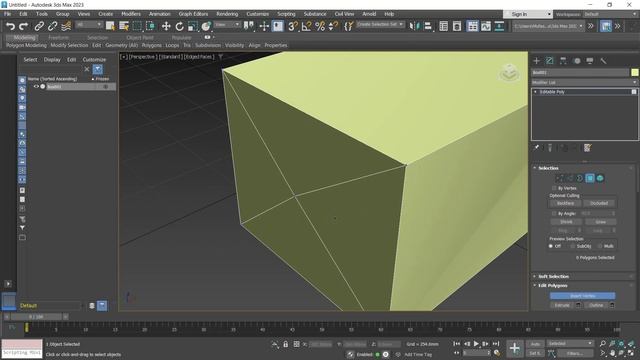640x360 pixels.
Task: Open the Utilities panel hammer icon
Action: 603,61
